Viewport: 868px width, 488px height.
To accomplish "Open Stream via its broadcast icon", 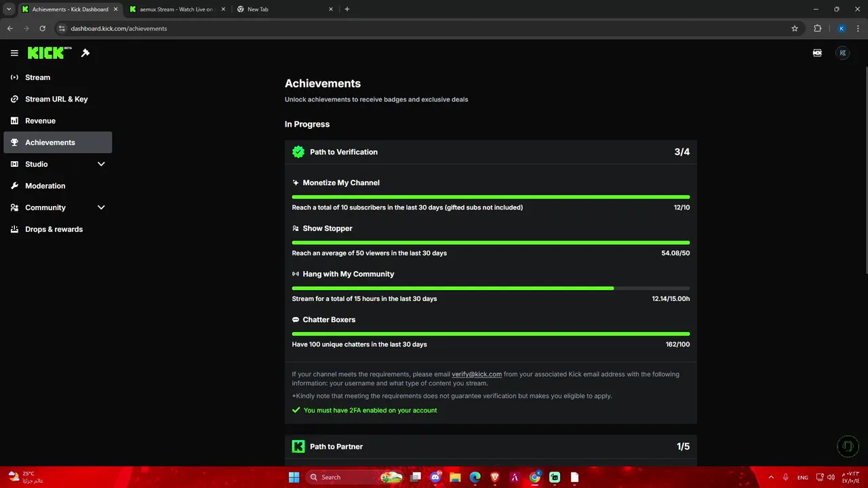I will pyautogui.click(x=14, y=77).
